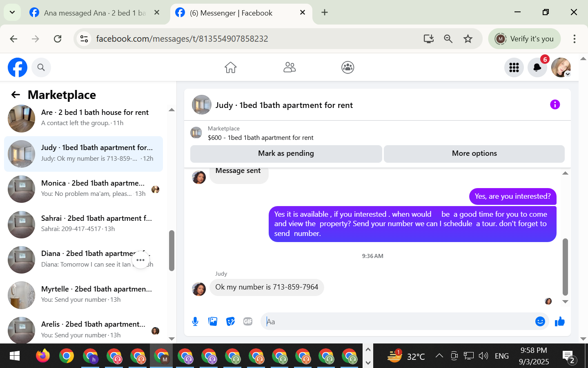Open a new browser tab
588x368 pixels.
[325, 13]
